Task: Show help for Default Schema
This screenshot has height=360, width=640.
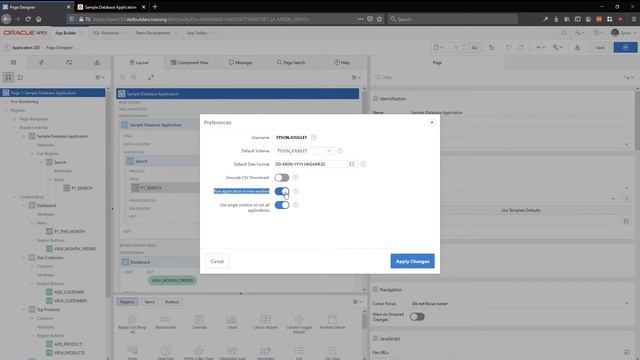Action: point(340,151)
